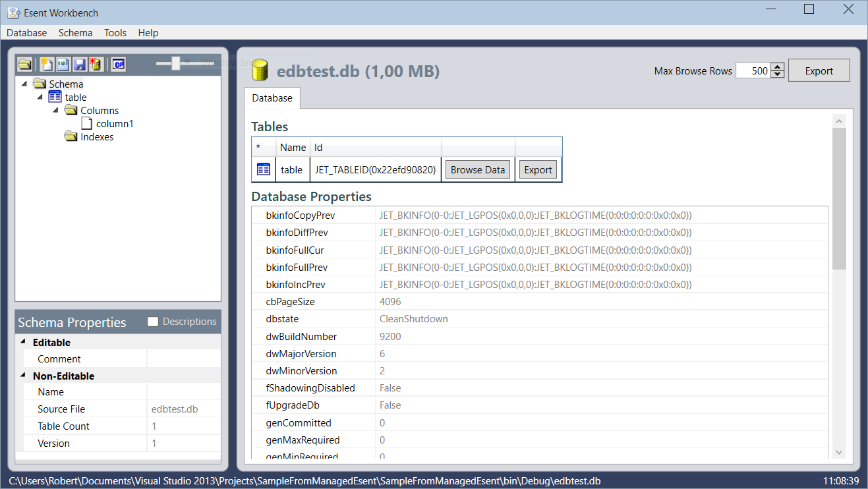
Task: Collapse the table tree node
Action: (40, 97)
